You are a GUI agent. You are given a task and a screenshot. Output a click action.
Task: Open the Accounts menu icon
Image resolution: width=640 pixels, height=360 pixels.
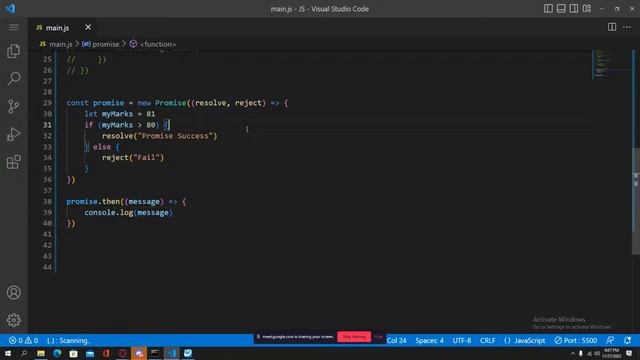point(13,292)
